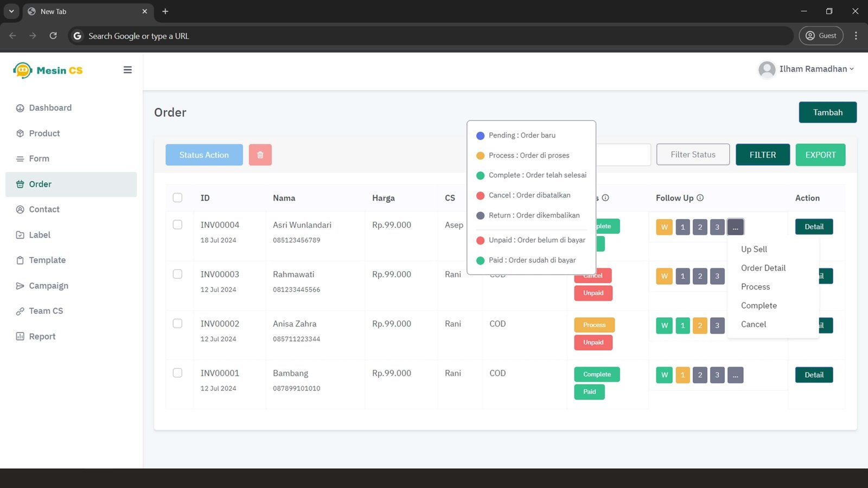Viewport: 868px width, 488px height.
Task: Click the W follow-up icon for INV00001
Action: pyautogui.click(x=664, y=375)
